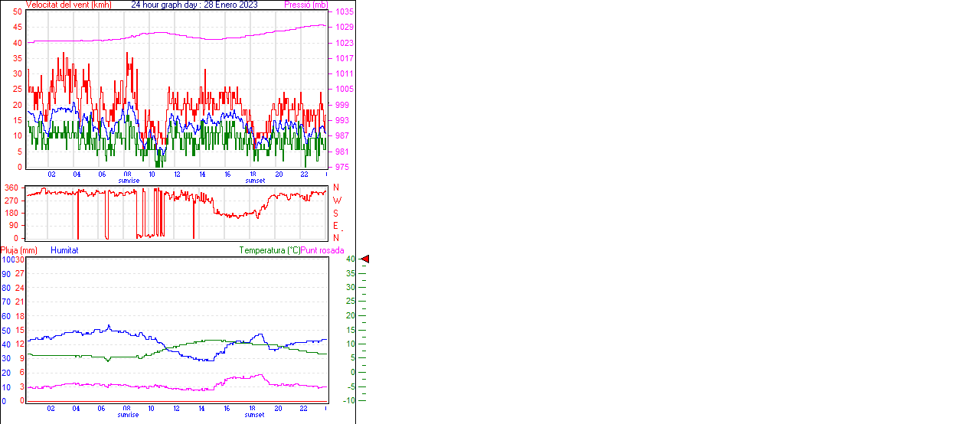Click the sunrise marker under wind speed chart
This screenshot has width=980, height=424.
[x=129, y=181]
